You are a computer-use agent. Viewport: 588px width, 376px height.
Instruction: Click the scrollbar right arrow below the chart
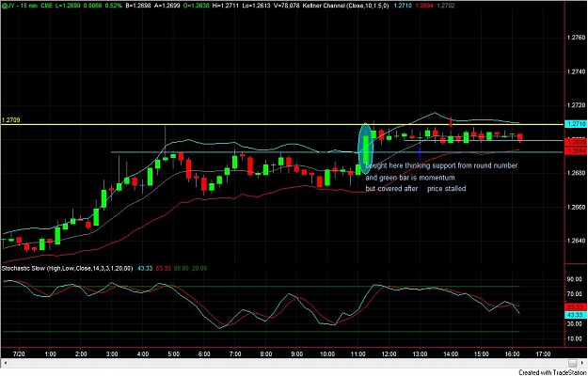click(583, 363)
